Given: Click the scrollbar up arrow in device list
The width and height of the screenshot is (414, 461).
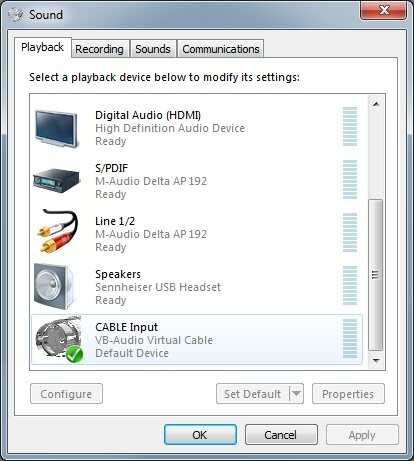Looking at the screenshot, I should (x=376, y=104).
